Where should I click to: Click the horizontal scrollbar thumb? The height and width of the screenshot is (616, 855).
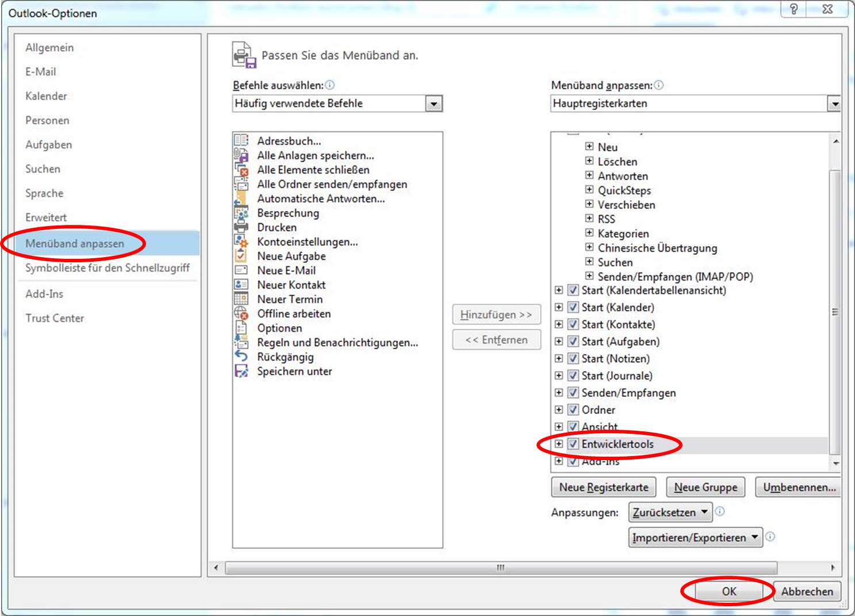[500, 568]
